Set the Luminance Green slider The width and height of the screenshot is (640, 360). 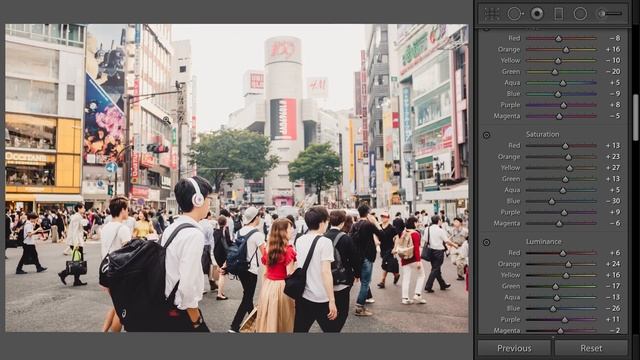pos(561,287)
